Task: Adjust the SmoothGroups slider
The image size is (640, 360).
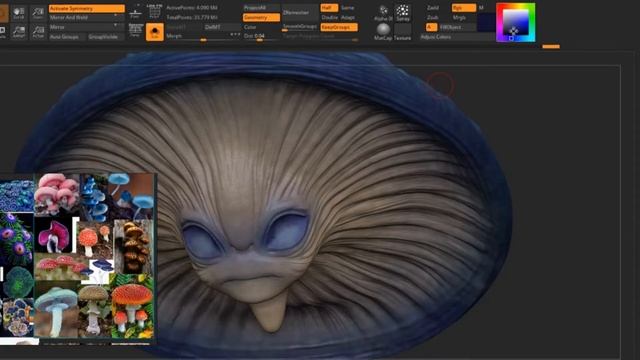Action: pyautogui.click(x=300, y=27)
